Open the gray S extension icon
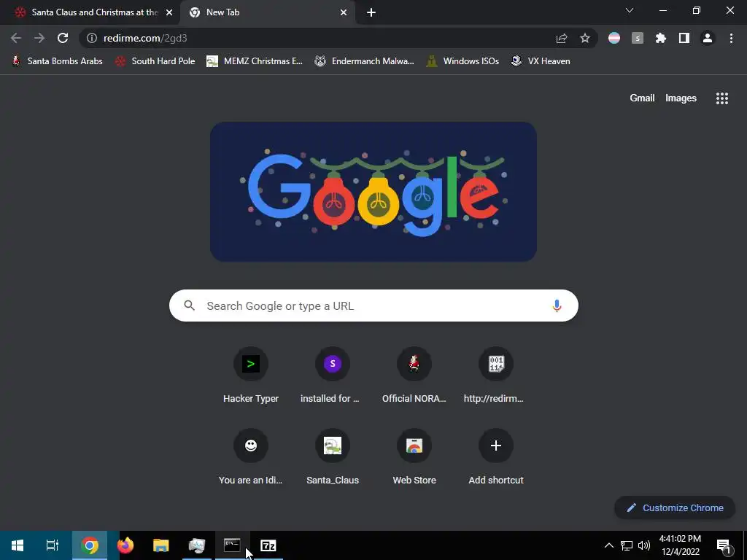The image size is (747, 560). coord(638,38)
